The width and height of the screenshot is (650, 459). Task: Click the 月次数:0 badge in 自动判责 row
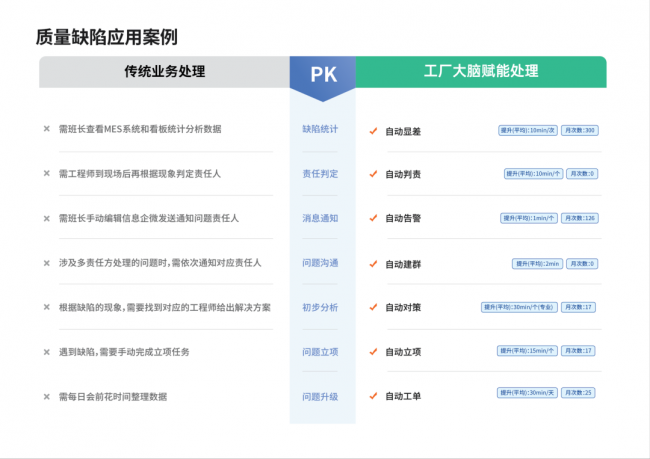click(x=582, y=174)
